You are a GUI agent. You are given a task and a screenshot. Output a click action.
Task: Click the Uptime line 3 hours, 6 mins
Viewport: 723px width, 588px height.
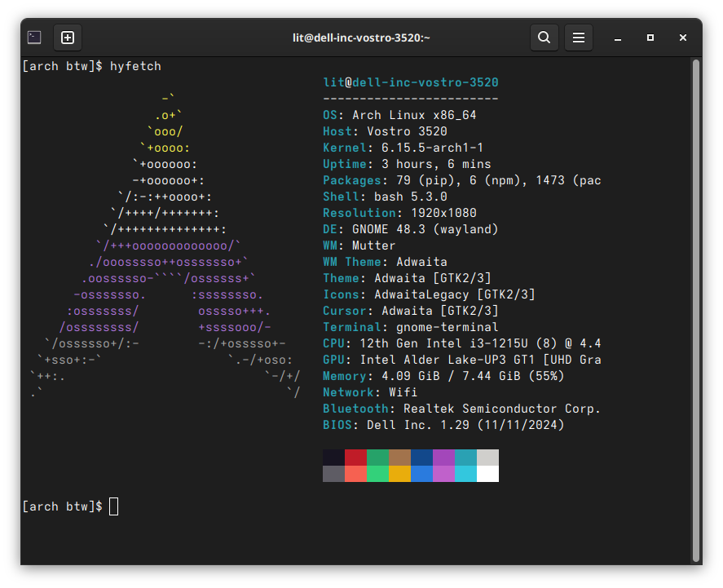[407, 164]
